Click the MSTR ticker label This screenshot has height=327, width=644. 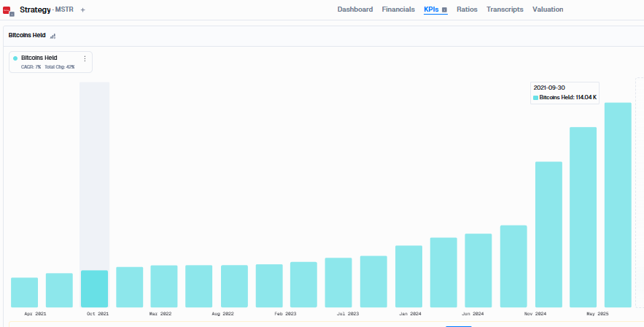[x=64, y=9]
